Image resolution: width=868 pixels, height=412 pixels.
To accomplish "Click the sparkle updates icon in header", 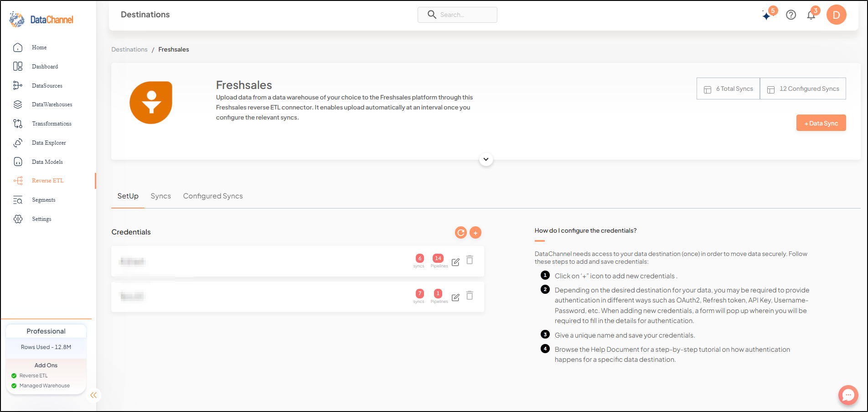I will (767, 15).
